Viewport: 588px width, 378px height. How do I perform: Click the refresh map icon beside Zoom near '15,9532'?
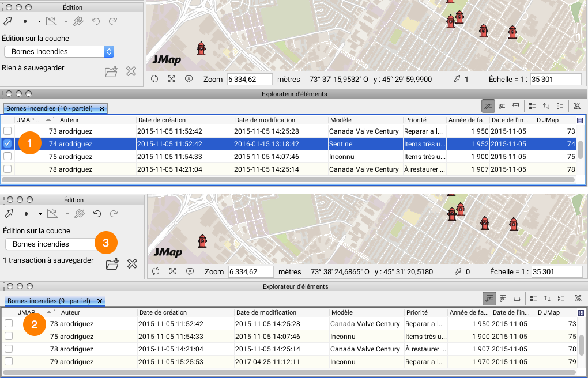[154, 79]
